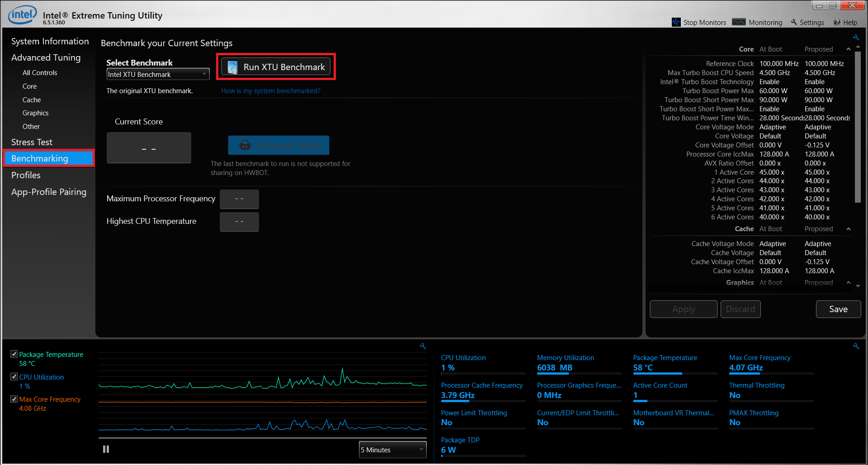Select All Controls under Advanced Tuning
The height and width of the screenshot is (465, 868).
(x=40, y=73)
